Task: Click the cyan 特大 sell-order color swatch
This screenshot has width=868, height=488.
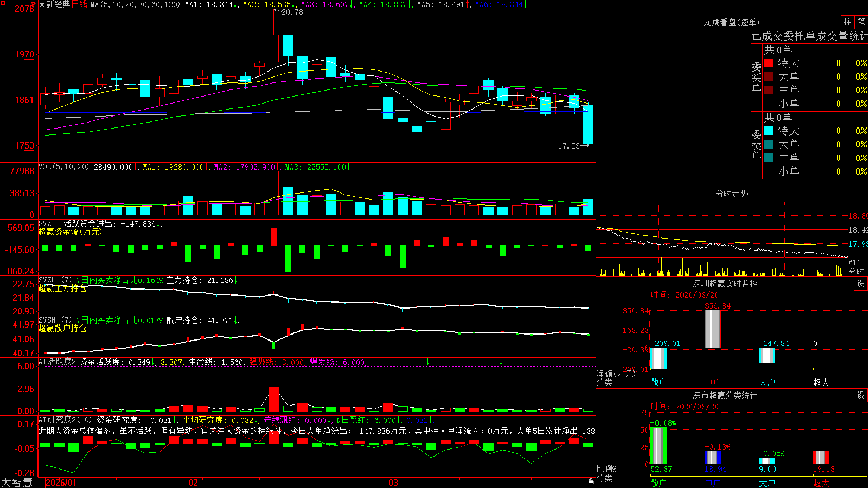Action: [x=768, y=131]
